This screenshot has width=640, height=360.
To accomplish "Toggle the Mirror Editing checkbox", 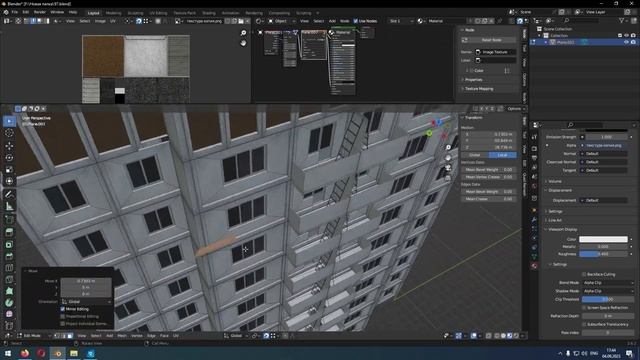I will (63, 309).
